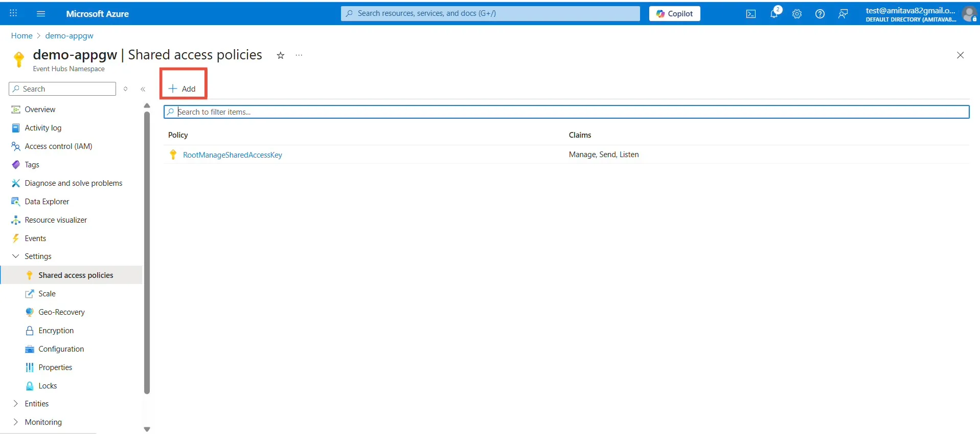Click the Access control (IAM) icon

click(16, 146)
